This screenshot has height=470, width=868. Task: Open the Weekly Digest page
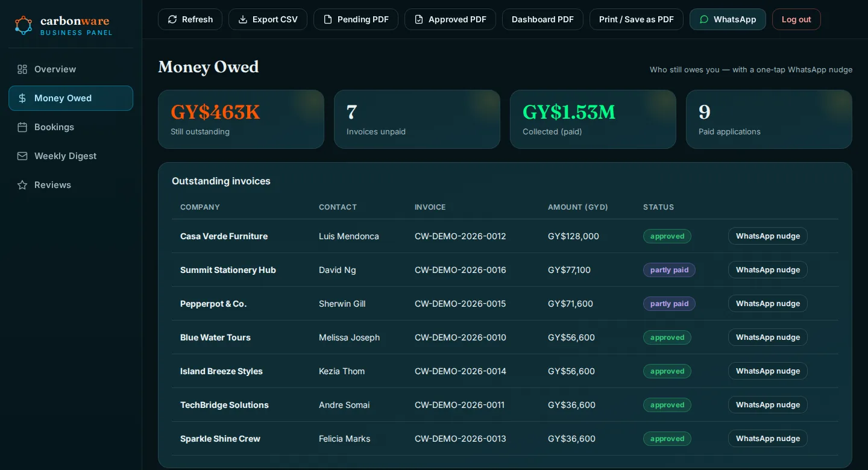(x=71, y=156)
